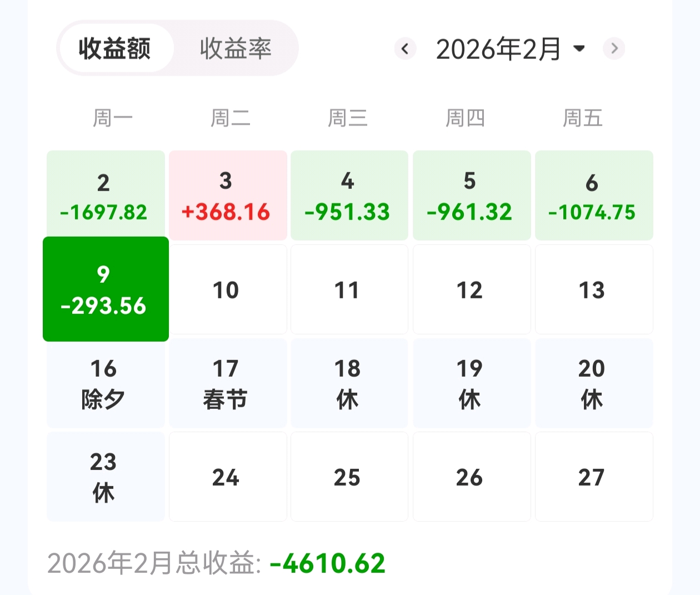The width and height of the screenshot is (700, 595).
Task: Click the 周五 column header
Action: pyautogui.click(x=583, y=118)
